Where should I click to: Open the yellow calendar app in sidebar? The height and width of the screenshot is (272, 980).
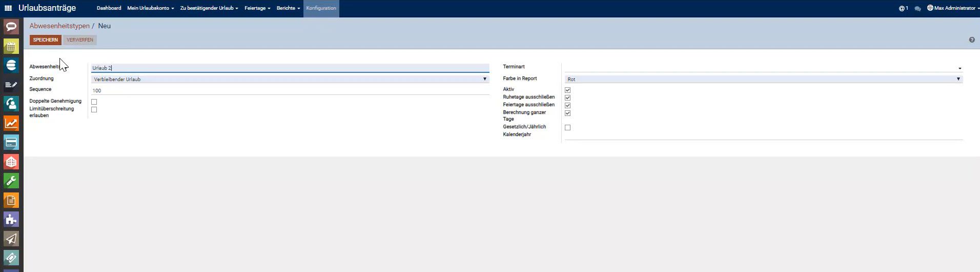click(11, 46)
